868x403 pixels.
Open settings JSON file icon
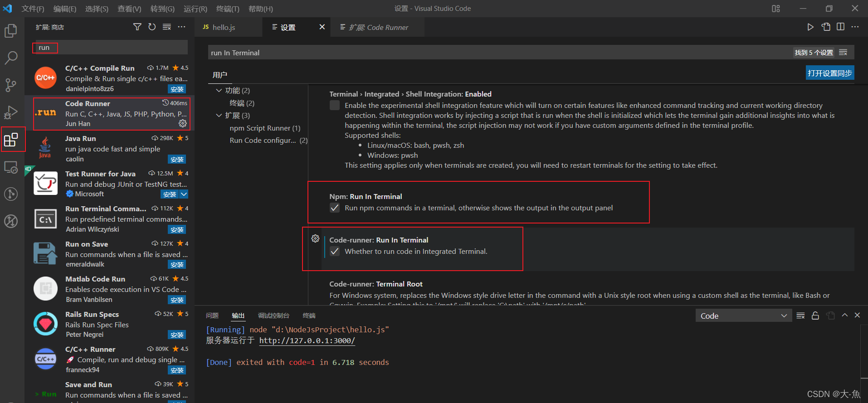tap(826, 27)
